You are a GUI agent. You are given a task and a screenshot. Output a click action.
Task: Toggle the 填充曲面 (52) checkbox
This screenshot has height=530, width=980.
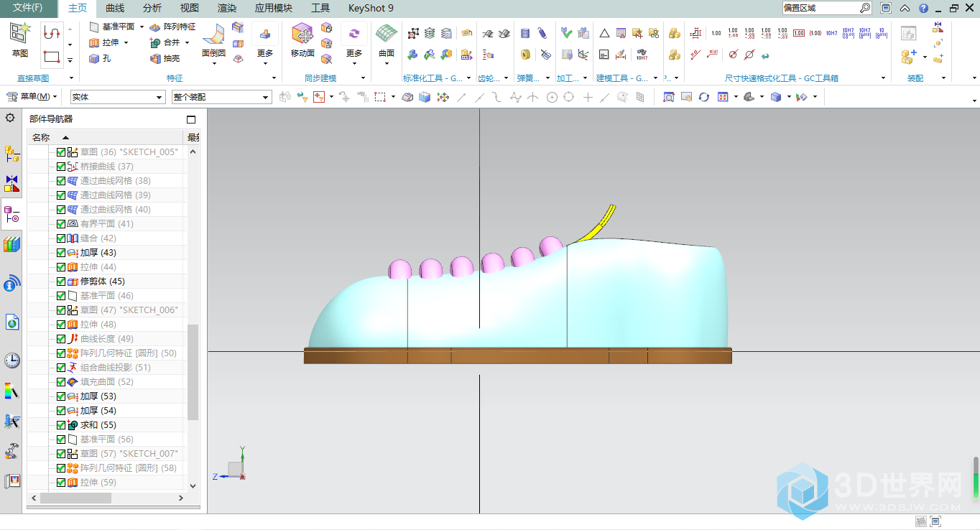[x=60, y=382]
